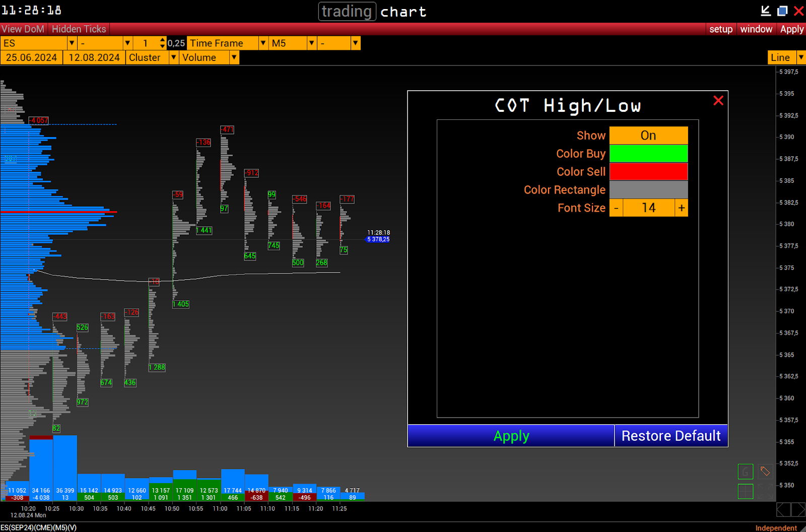The height and width of the screenshot is (532, 806).
Task: Click the Restore Default button
Action: point(671,436)
